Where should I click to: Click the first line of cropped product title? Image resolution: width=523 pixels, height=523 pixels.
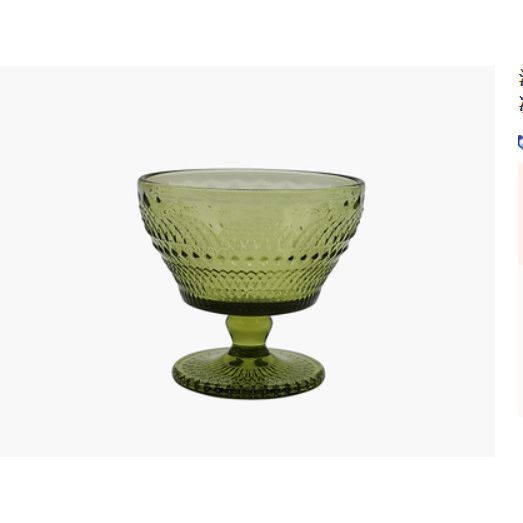point(521,79)
